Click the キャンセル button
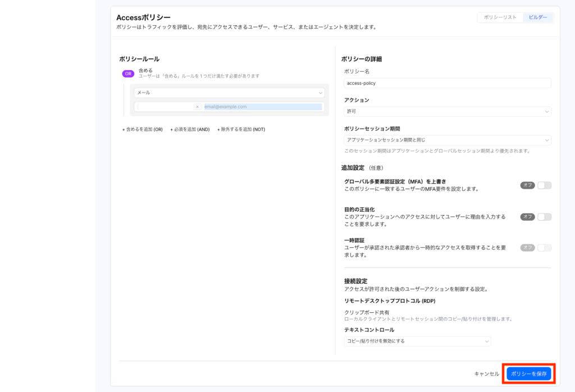The width and height of the screenshot is (575, 392). point(487,373)
